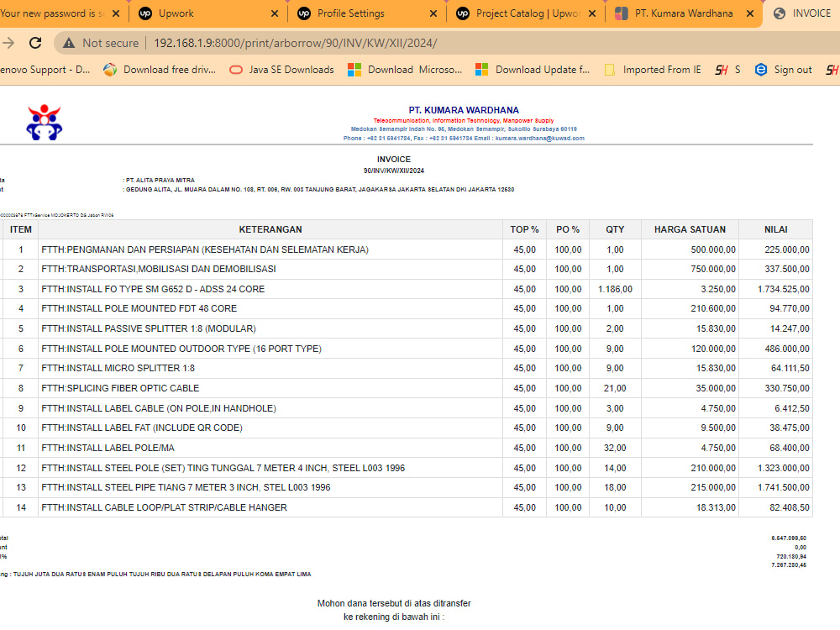Viewport: 840px width, 630px height.
Task: Open Download Update bookmark
Action: tap(533, 70)
